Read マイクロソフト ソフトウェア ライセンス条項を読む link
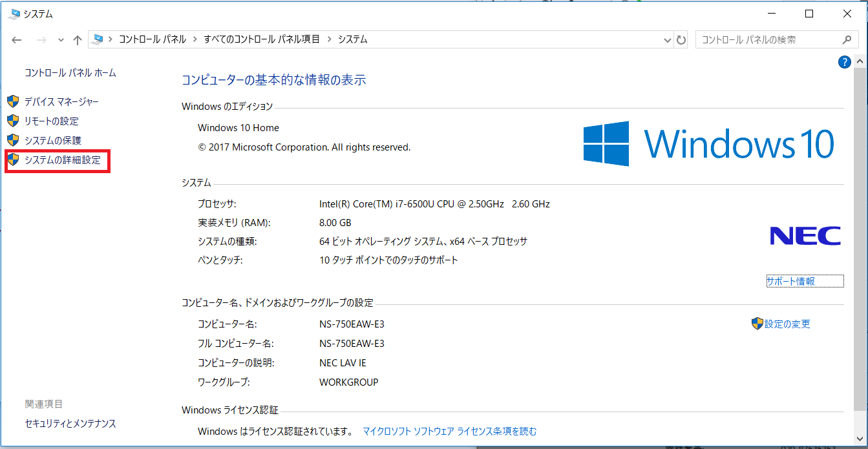 click(x=450, y=431)
